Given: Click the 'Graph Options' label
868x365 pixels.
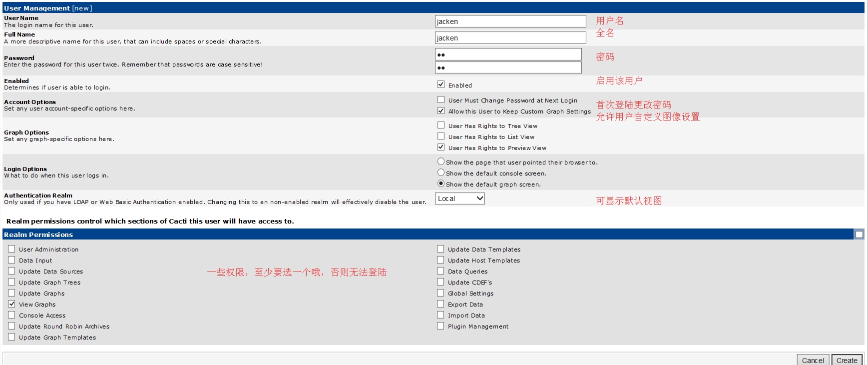Looking at the screenshot, I should click(x=26, y=132).
